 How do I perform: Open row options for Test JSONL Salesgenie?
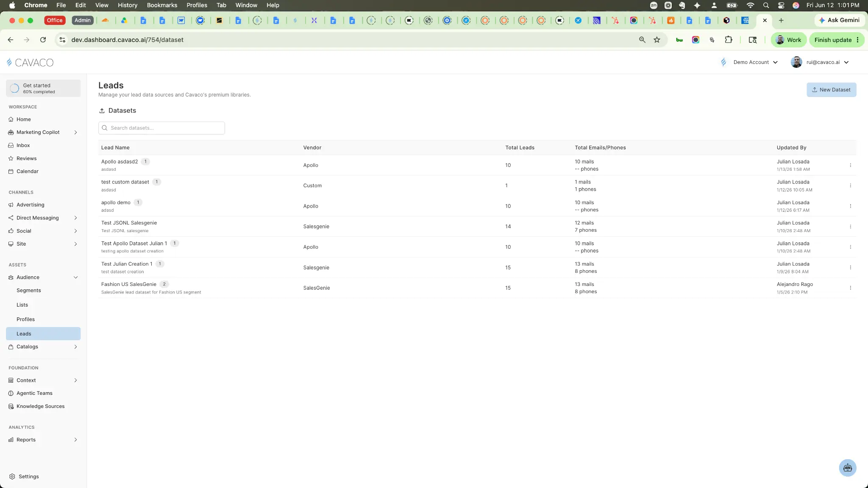850,227
